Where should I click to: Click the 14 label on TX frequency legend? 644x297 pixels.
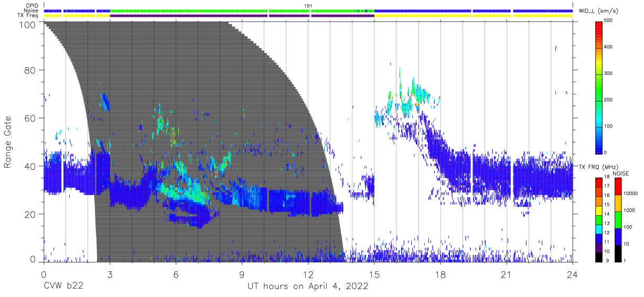click(607, 214)
